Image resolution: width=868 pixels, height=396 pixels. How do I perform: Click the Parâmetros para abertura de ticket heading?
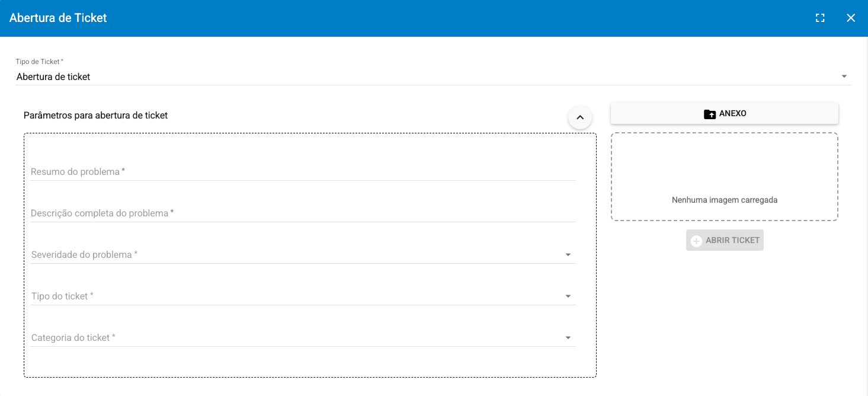[x=95, y=116]
